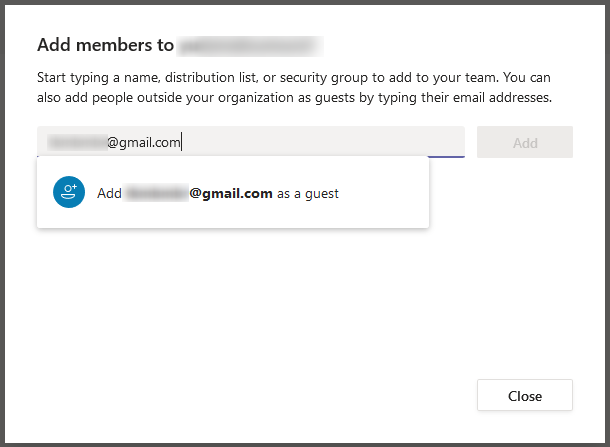Click the blurred team name in heading
The height and width of the screenshot is (447, 610).
pos(249,46)
